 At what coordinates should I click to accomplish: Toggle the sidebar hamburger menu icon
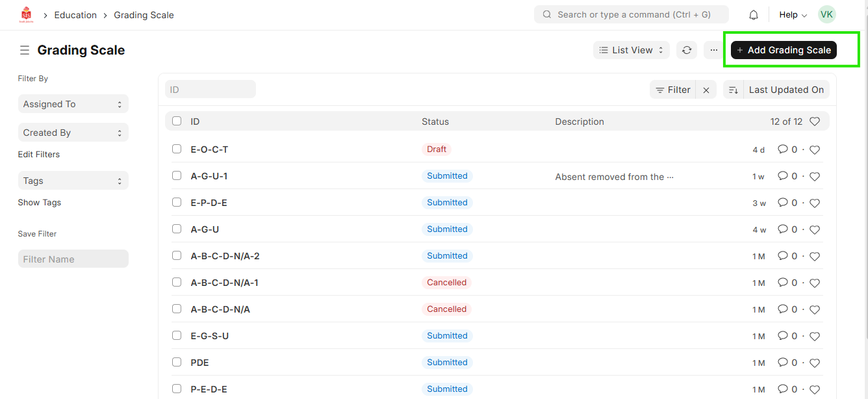(x=25, y=50)
